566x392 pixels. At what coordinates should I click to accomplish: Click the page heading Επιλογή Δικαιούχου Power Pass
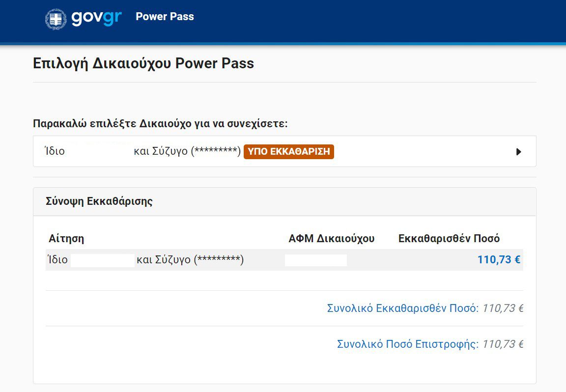143,63
